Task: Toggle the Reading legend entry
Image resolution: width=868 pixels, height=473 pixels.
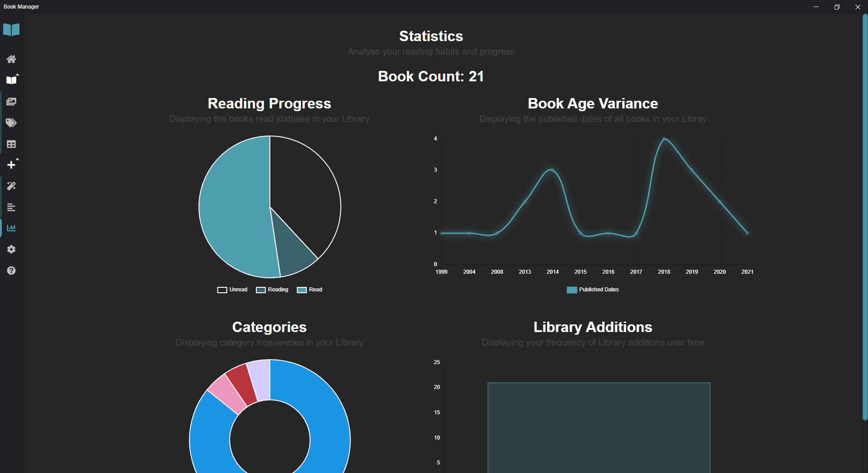Action: tap(272, 290)
